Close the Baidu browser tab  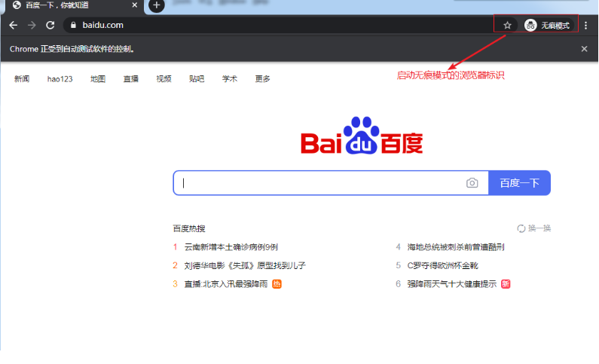pyautogui.click(x=134, y=5)
